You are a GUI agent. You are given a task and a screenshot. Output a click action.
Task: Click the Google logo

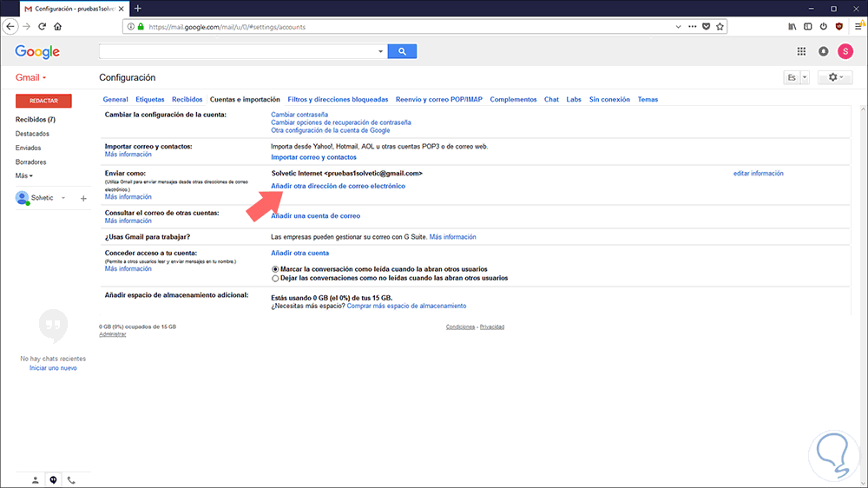coord(37,52)
